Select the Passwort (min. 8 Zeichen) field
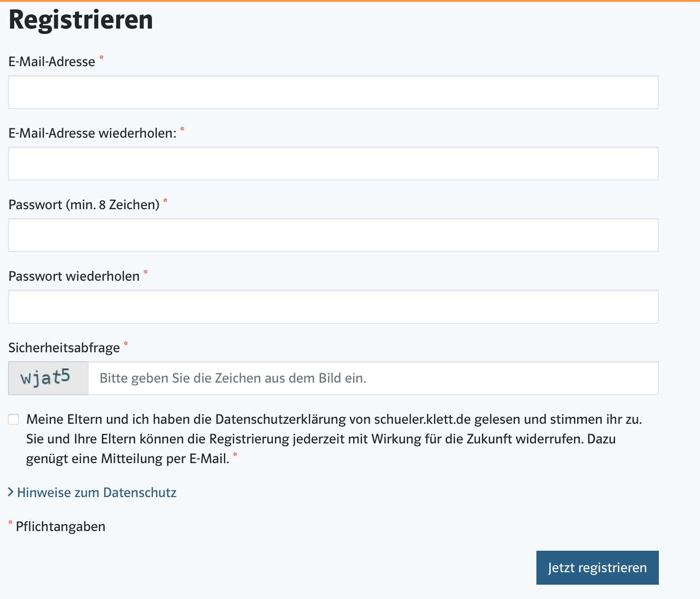The height and width of the screenshot is (599, 700). tap(333, 235)
